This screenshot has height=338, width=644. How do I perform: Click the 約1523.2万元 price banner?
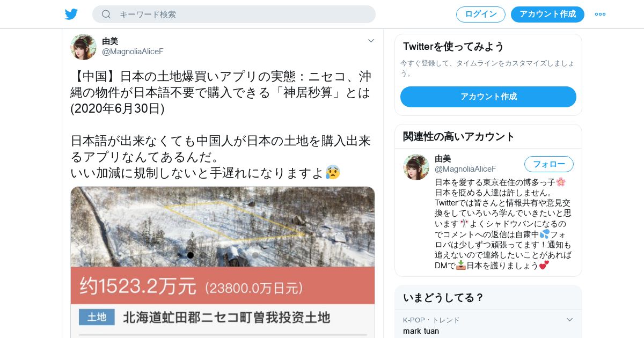pyautogui.click(x=223, y=285)
